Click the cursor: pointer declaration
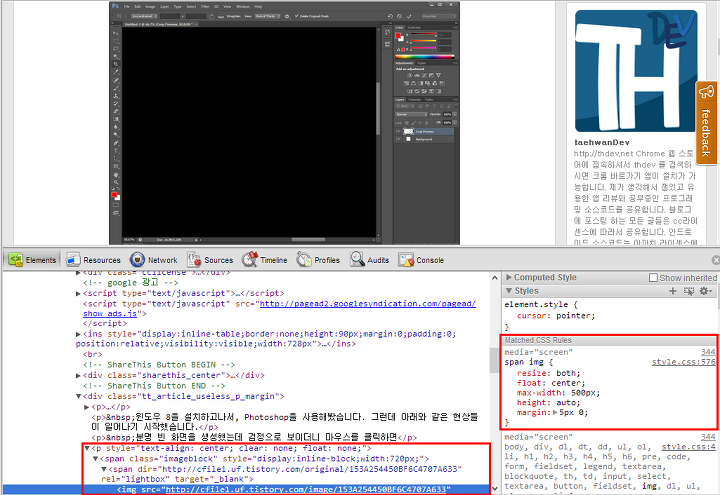 556,315
